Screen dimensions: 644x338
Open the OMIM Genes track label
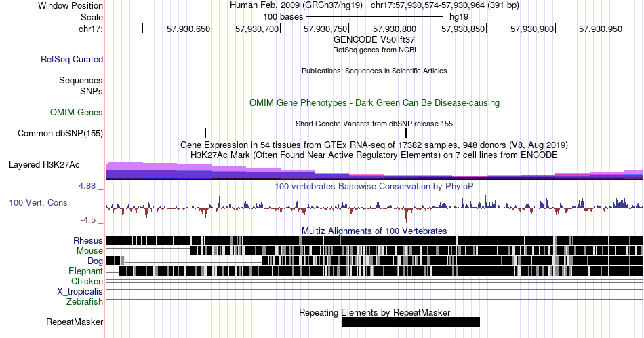[x=77, y=112]
